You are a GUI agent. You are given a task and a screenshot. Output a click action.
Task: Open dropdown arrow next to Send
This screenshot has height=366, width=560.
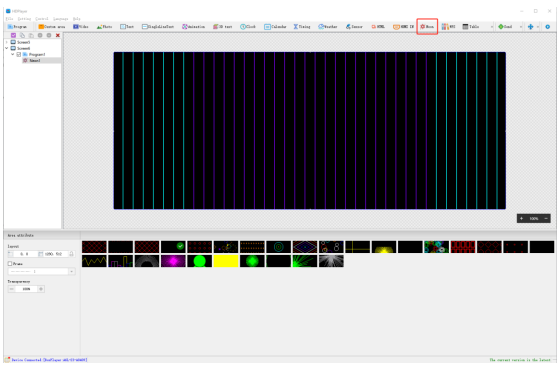[x=520, y=27]
